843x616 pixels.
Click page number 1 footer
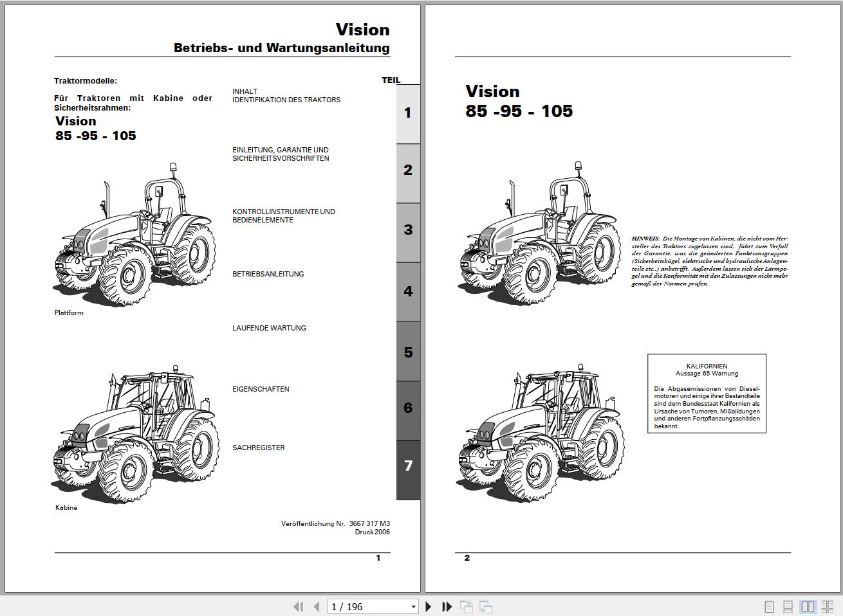[x=378, y=558]
